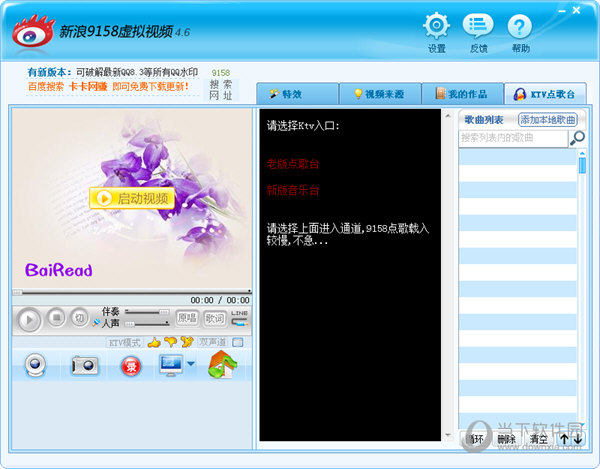Toggle the 歌词 lyrics button

point(214,318)
